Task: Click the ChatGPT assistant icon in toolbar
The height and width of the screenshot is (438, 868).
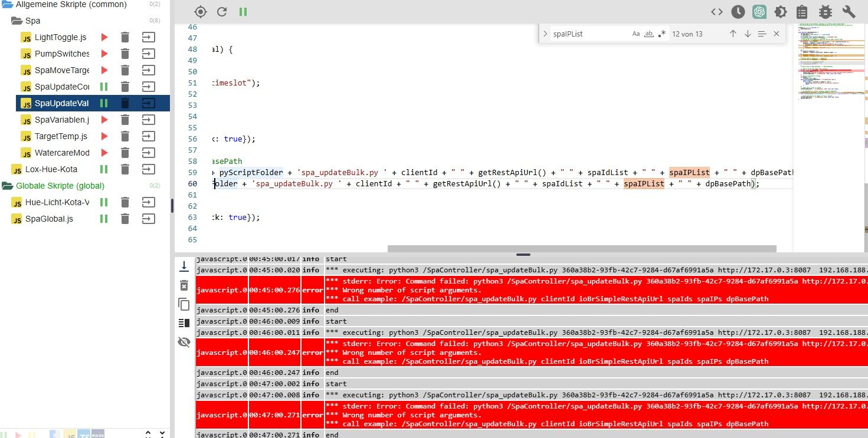Action: click(x=759, y=12)
